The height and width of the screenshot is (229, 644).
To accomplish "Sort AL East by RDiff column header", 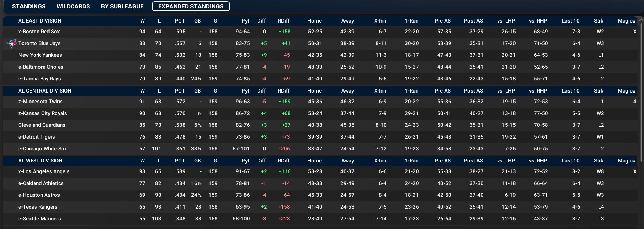I will pyautogui.click(x=284, y=21).
